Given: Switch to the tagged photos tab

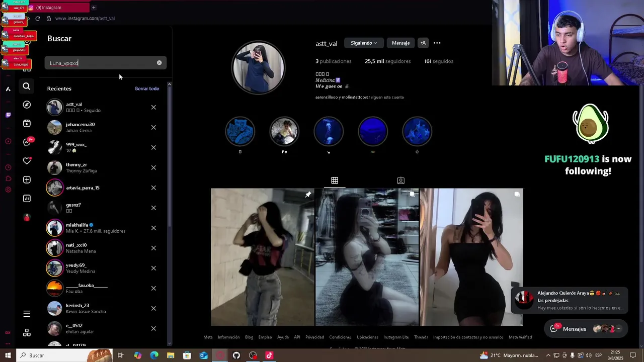Looking at the screenshot, I should [x=400, y=180].
